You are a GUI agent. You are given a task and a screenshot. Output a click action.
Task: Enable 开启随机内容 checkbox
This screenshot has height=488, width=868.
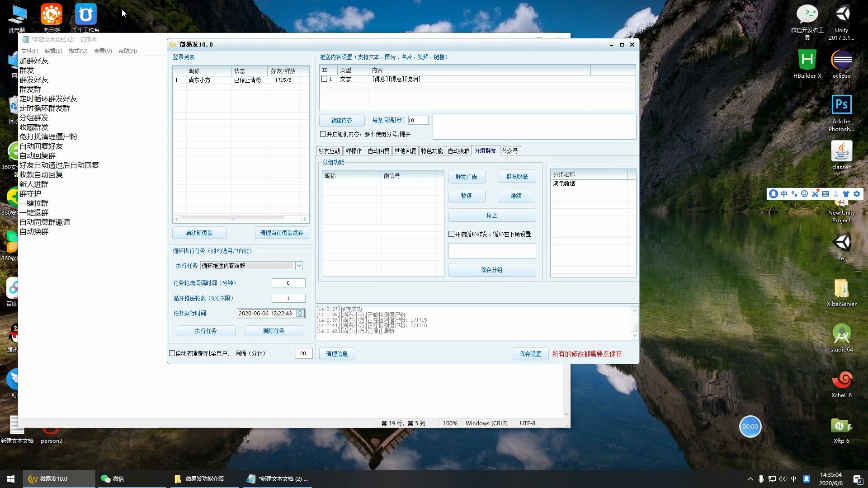[323, 134]
